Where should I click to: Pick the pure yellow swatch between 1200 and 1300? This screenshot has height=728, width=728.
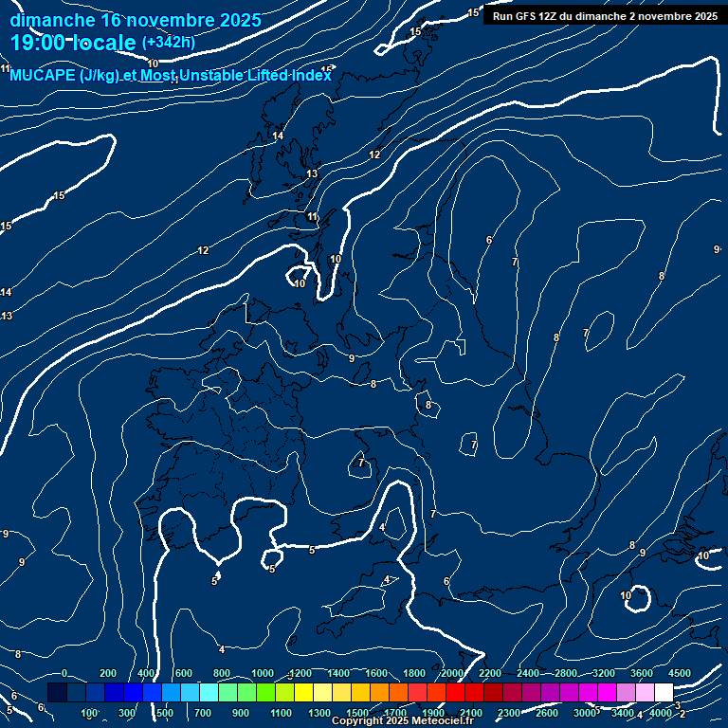[303, 692]
